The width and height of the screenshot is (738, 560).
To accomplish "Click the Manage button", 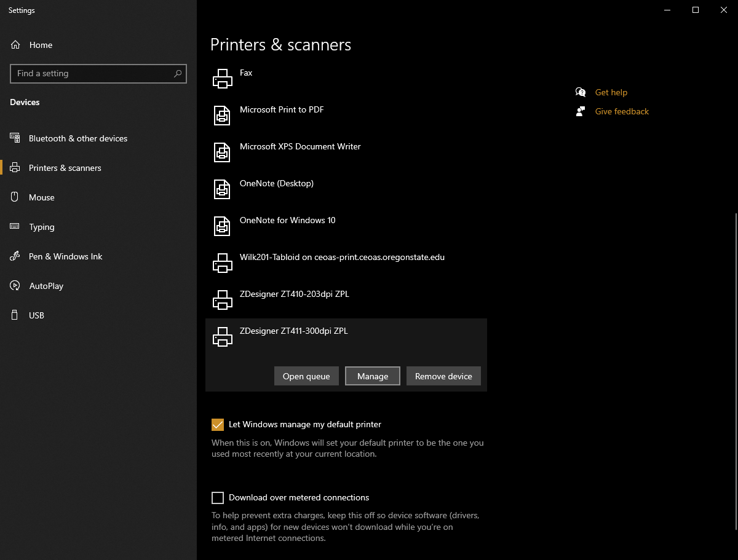I will point(373,376).
